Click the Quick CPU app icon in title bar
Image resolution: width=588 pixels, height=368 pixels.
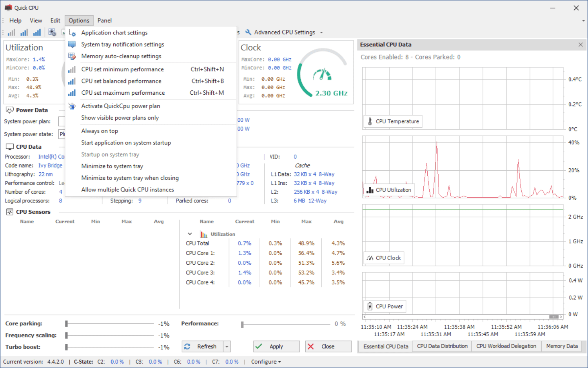click(x=8, y=7)
